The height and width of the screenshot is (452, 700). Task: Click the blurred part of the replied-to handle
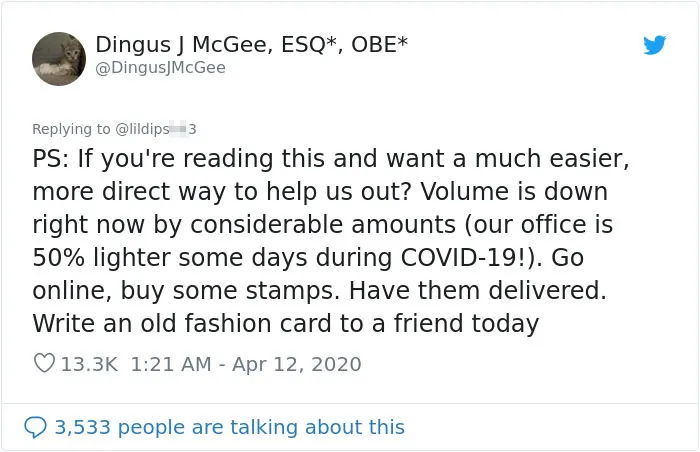(179, 129)
